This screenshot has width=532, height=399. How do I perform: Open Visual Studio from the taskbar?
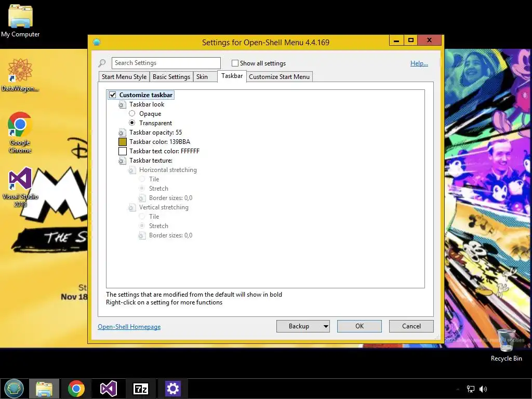point(109,389)
